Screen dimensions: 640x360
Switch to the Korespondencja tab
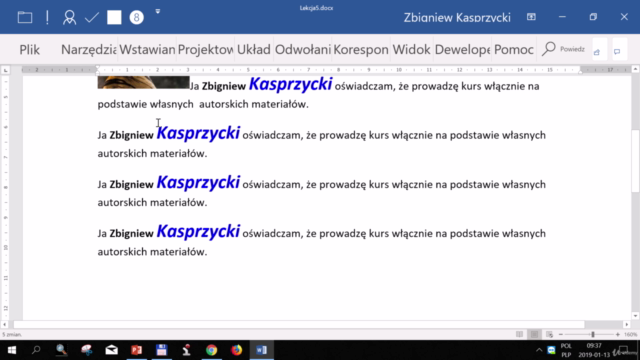(361, 49)
